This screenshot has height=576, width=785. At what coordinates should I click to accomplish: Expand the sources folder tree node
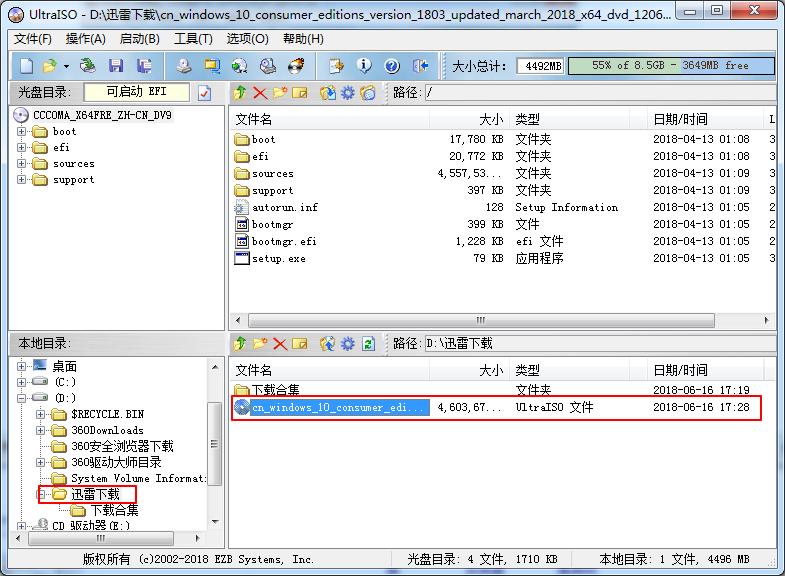22,164
